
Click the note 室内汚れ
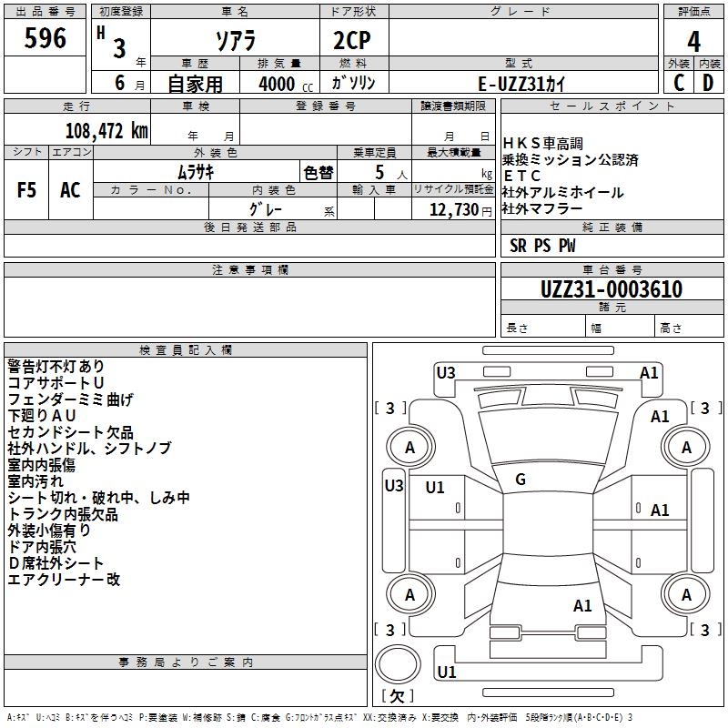(35, 481)
